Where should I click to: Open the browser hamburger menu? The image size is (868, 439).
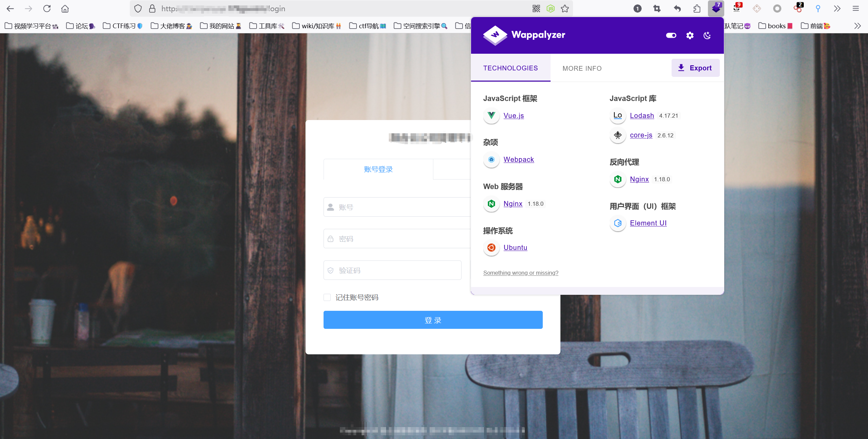click(x=855, y=9)
